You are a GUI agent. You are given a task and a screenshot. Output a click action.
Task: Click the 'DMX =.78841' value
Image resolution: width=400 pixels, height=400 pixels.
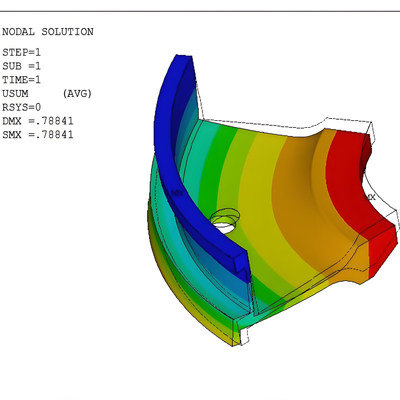click(38, 121)
